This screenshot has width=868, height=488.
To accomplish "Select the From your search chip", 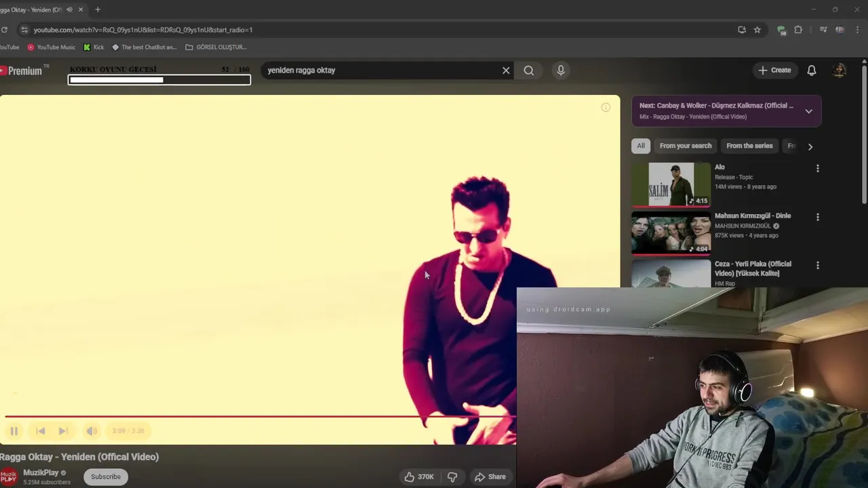I will pos(686,146).
